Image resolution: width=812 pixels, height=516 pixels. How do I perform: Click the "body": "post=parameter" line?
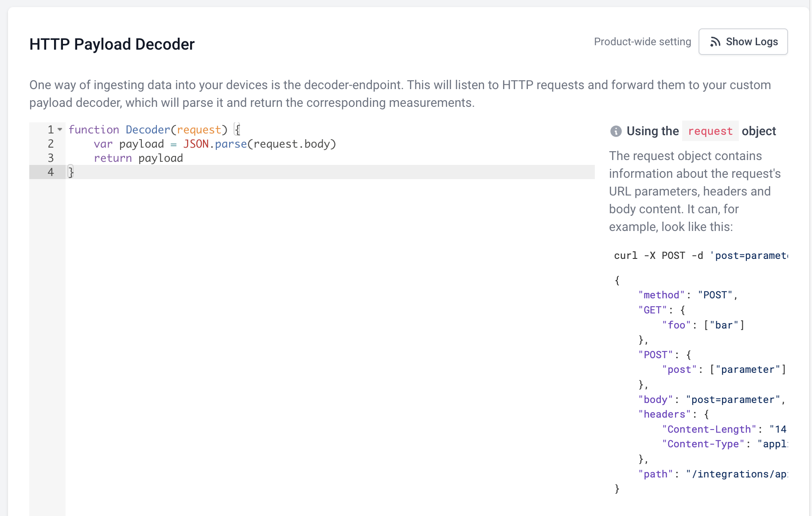click(x=712, y=400)
